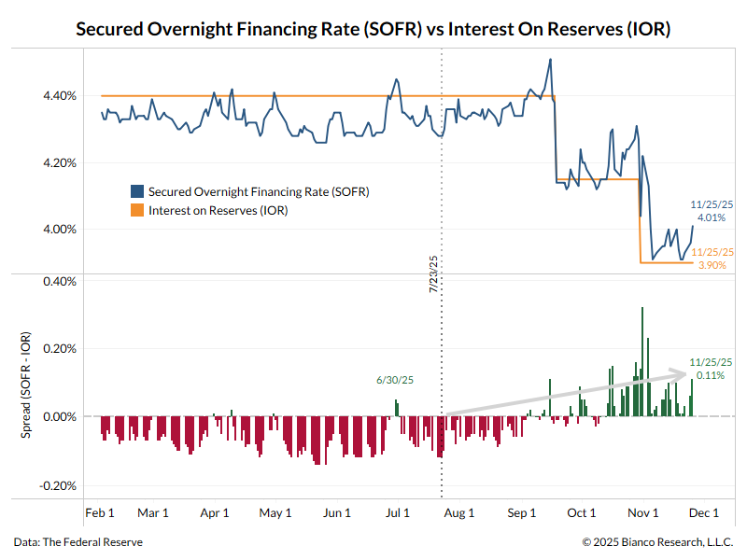The width and height of the screenshot is (747, 560).
Task: Click the -0.20% y-axis tick label
Action: 58,486
